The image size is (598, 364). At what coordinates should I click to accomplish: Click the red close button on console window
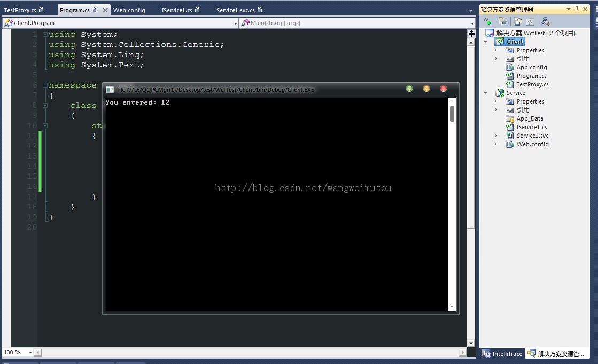point(444,89)
